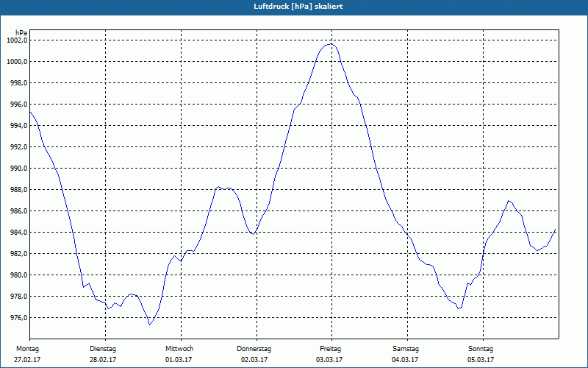Click the 998,0 axis value
The image size is (588, 368).
18,83
